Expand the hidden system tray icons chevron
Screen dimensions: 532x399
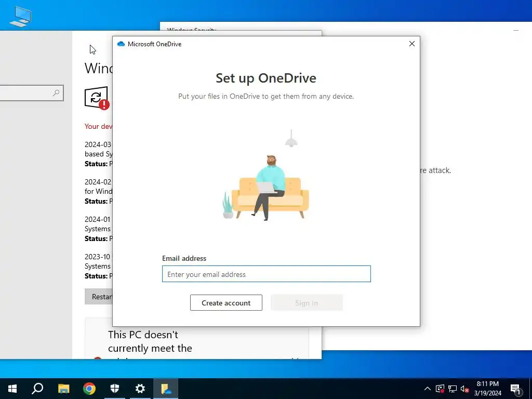tap(428, 389)
